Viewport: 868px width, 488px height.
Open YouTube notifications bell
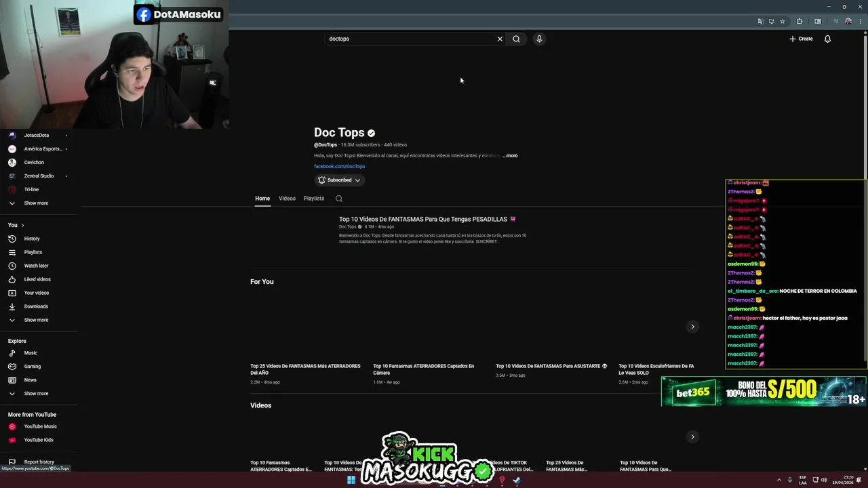tap(827, 39)
